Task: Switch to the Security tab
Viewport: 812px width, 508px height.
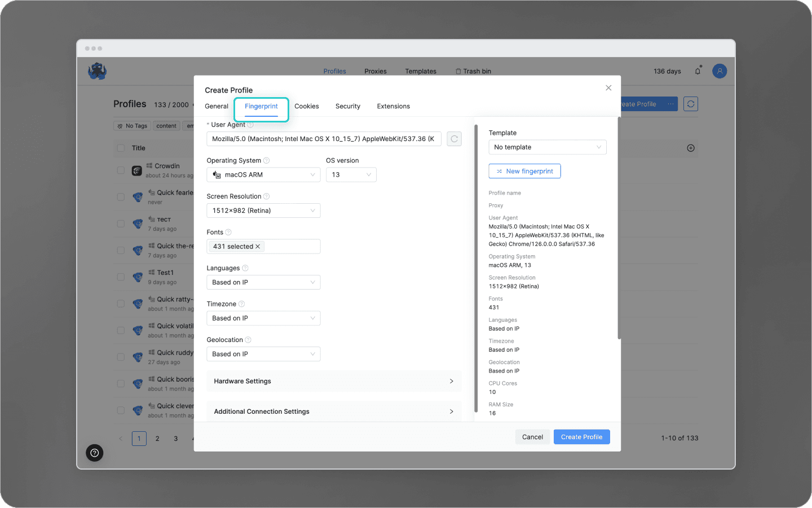Action: tap(348, 106)
